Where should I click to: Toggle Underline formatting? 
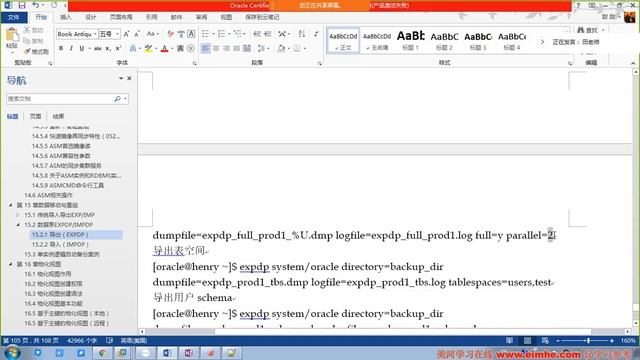[x=82, y=48]
